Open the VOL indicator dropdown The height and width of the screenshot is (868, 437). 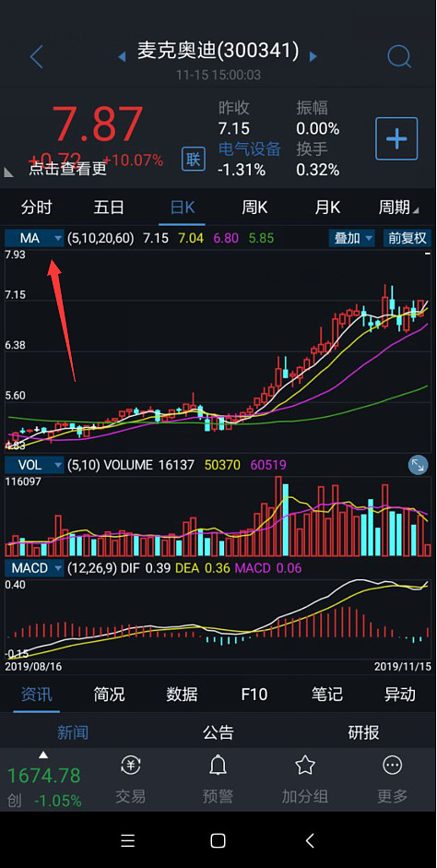(34, 465)
